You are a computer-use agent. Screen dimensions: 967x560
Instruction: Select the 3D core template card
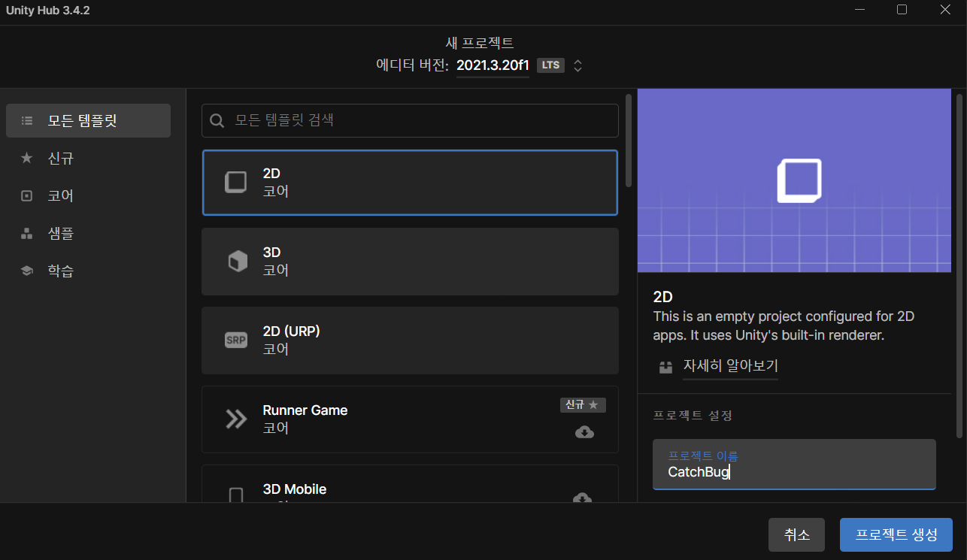pos(410,262)
